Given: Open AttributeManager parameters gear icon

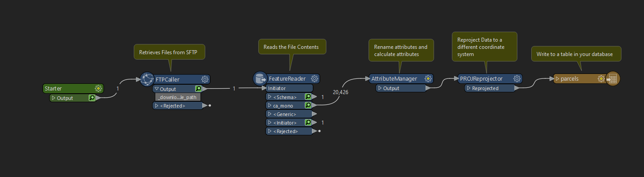Looking at the screenshot, I should point(428,78).
